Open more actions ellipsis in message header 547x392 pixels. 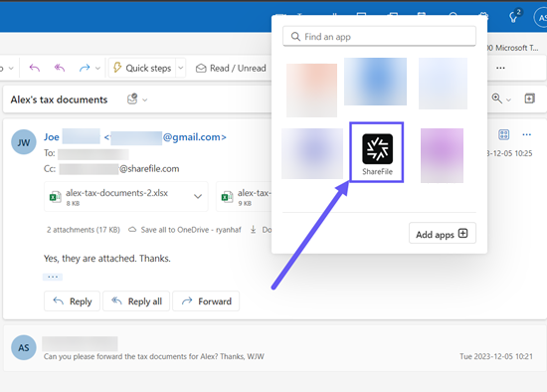point(527,134)
